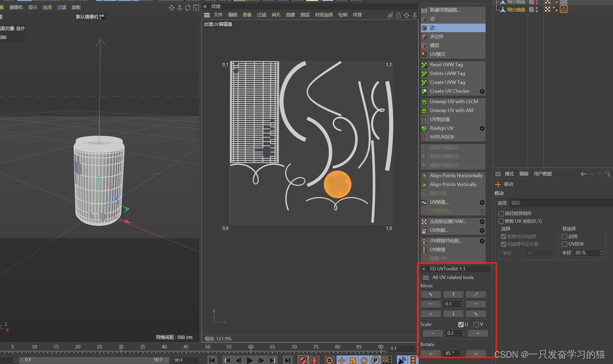Go to the timeline end

(x=287, y=360)
